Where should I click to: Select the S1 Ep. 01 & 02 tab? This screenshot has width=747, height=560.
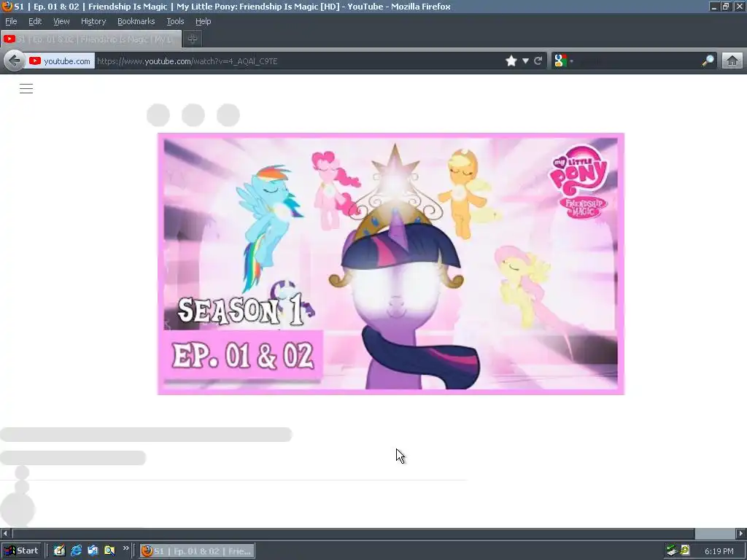[91, 39]
